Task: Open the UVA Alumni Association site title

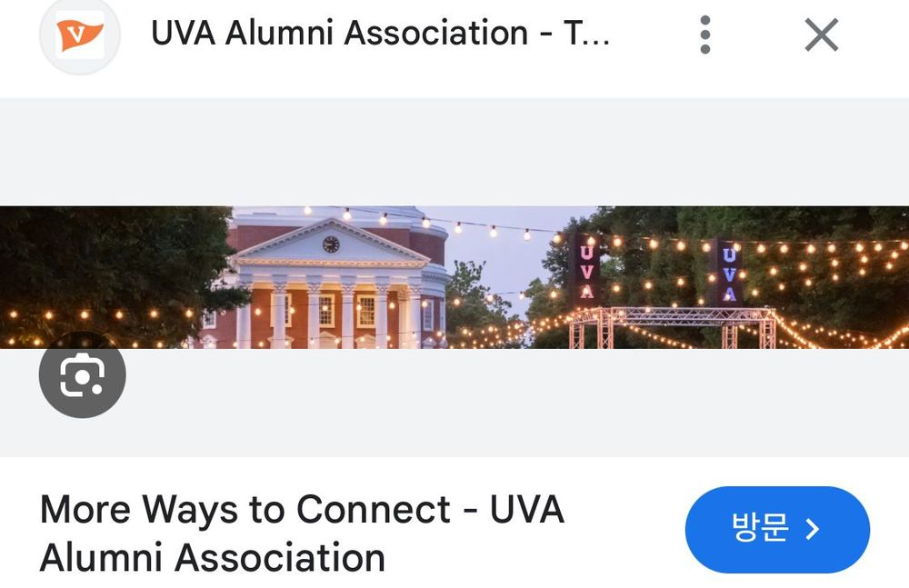Action: (380, 33)
